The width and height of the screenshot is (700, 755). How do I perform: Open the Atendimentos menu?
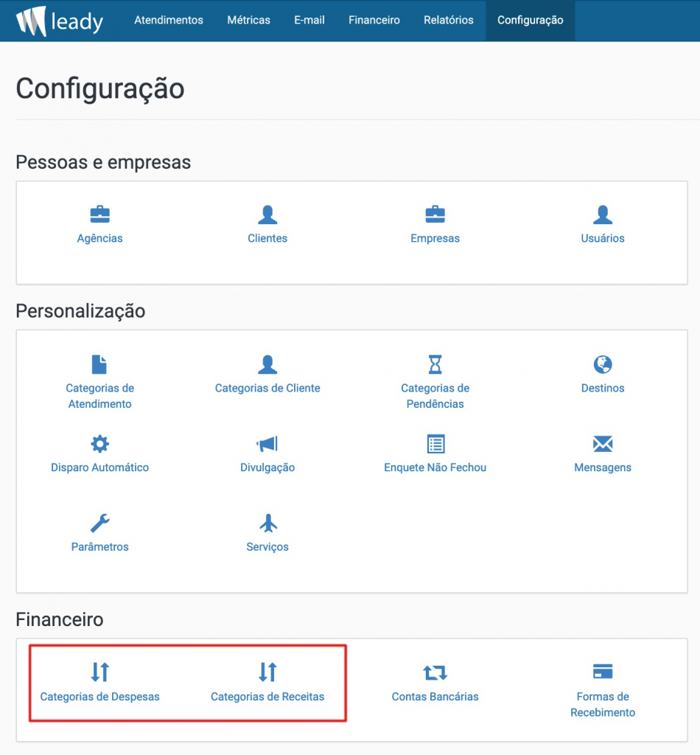[169, 20]
